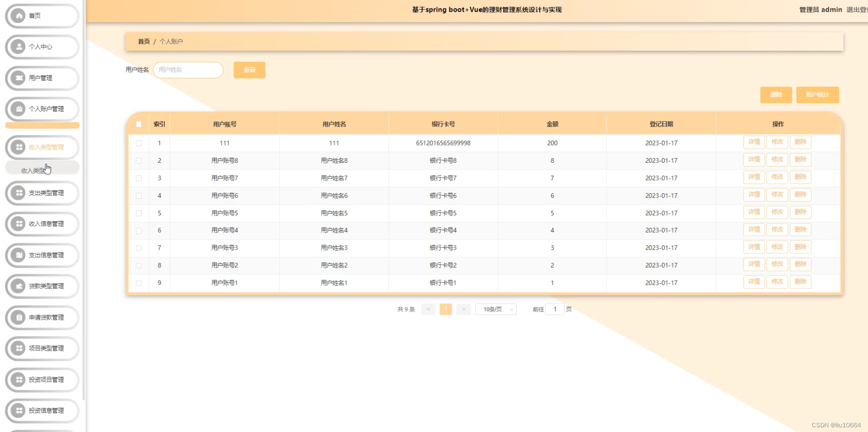Click the 支出信息管理 sidebar icon
Screen dimensions: 868x432
(18, 255)
